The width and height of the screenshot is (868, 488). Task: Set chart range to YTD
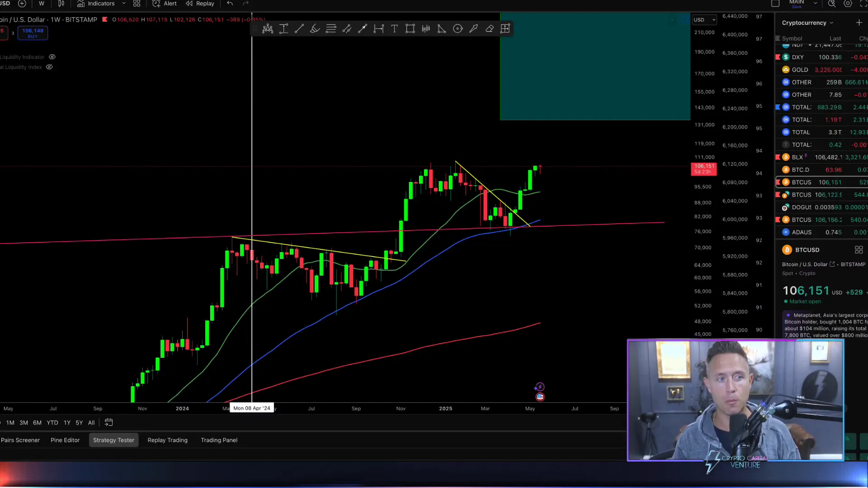(52, 423)
